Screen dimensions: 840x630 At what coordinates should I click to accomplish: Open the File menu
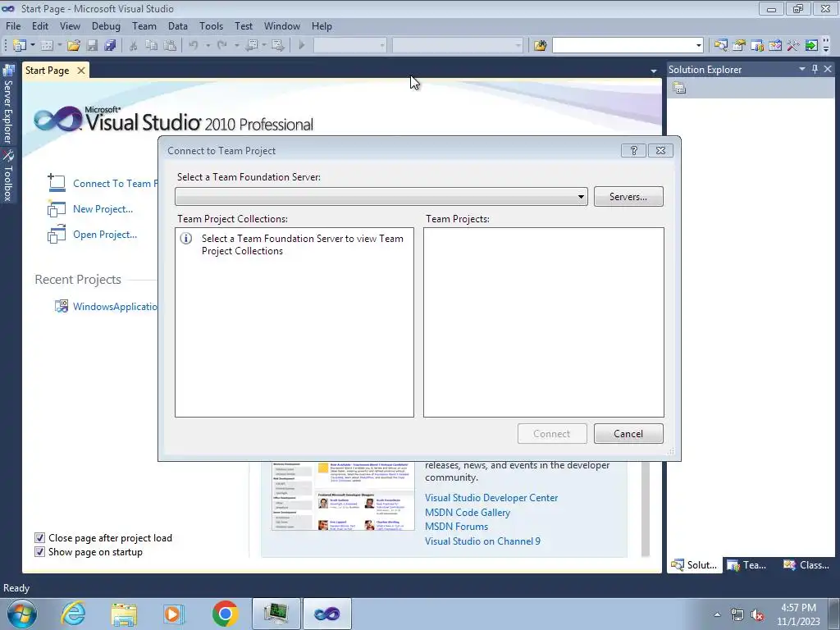coord(13,25)
